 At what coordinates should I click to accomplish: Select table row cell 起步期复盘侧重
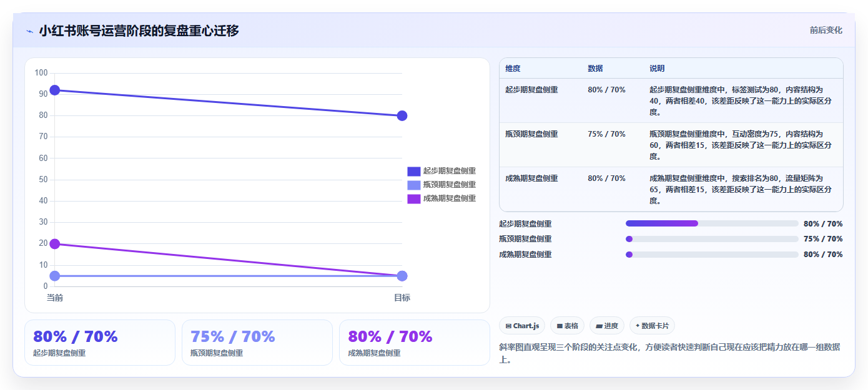[532, 90]
